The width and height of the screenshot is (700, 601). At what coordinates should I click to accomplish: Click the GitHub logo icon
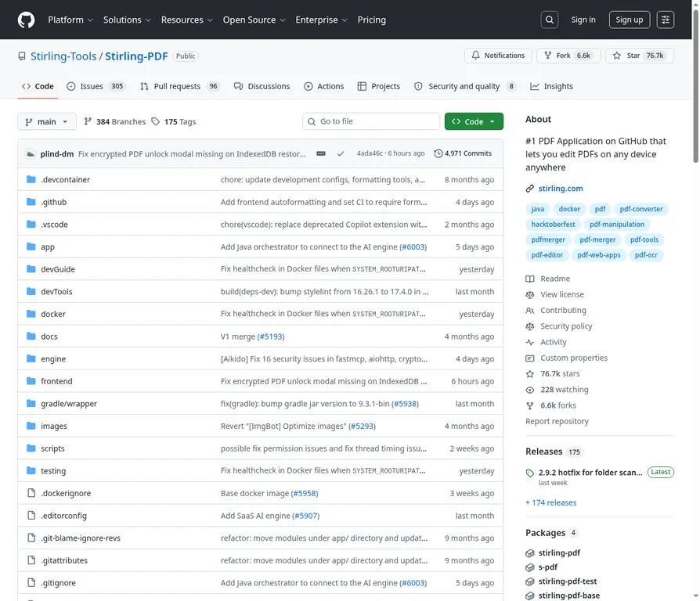pos(26,20)
